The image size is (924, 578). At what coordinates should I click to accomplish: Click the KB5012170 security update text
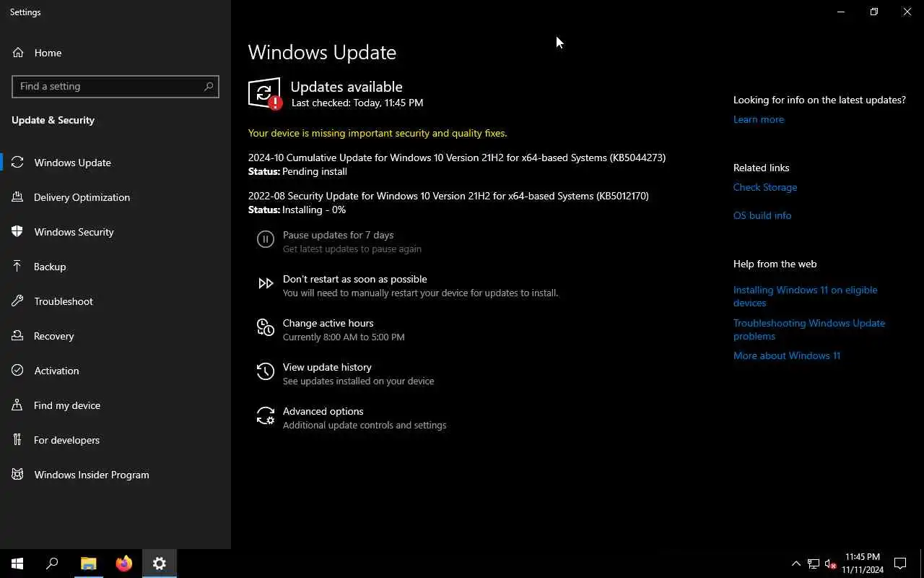[x=448, y=196]
